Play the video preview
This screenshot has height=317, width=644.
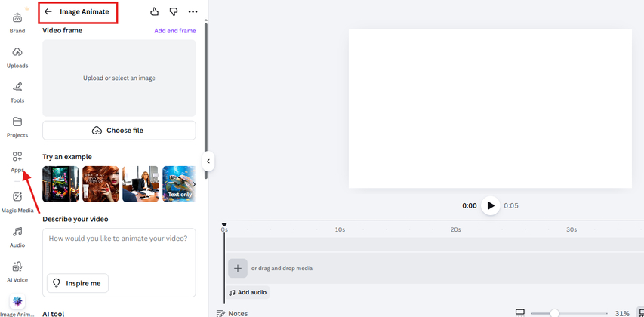pos(491,205)
